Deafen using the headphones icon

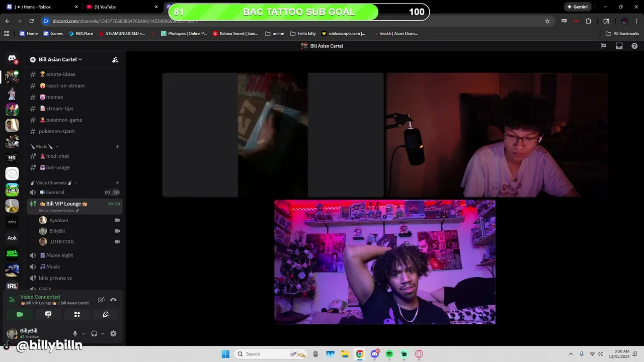(94, 333)
